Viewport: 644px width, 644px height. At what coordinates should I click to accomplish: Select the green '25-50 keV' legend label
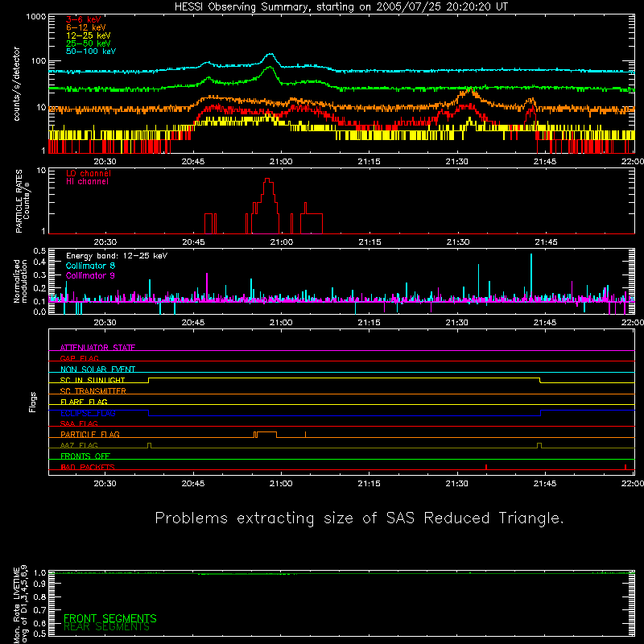pos(89,43)
